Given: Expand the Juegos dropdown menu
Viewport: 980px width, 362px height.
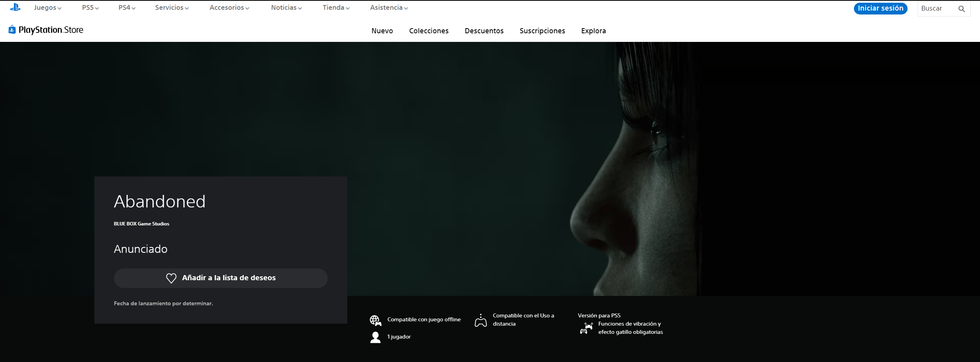Looking at the screenshot, I should [x=47, y=8].
